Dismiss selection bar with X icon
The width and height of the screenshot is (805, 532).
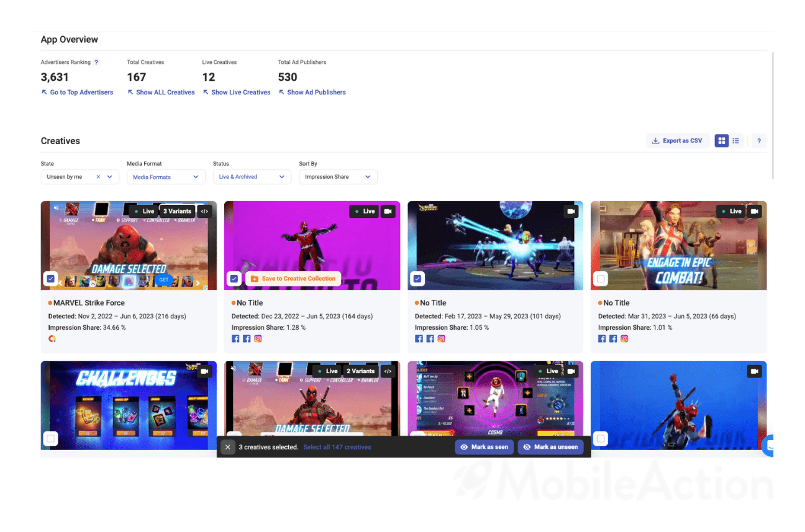[x=228, y=447]
